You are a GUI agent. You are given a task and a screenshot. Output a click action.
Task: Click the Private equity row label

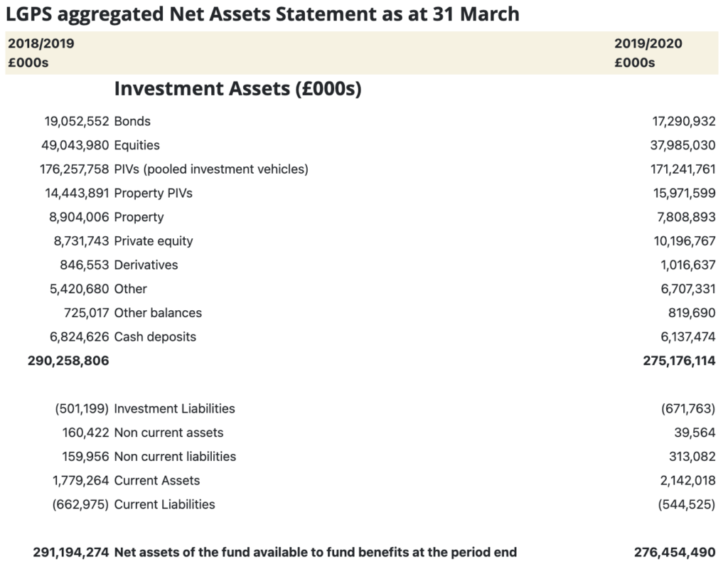pos(153,241)
